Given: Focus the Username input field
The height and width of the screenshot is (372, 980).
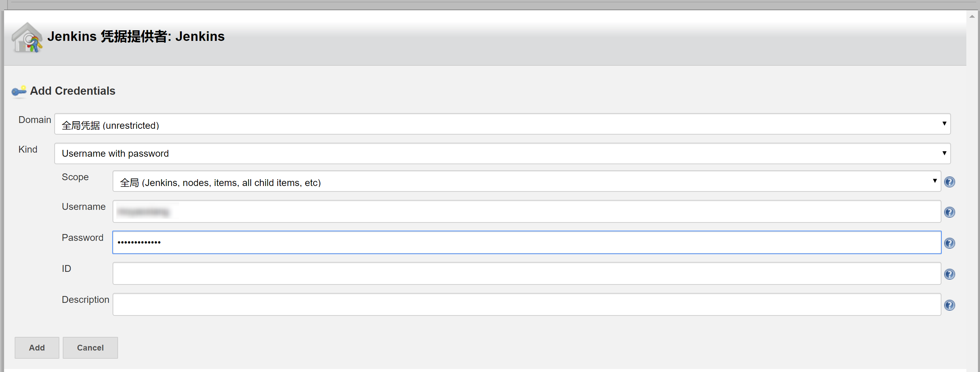Looking at the screenshot, I should 527,211.
